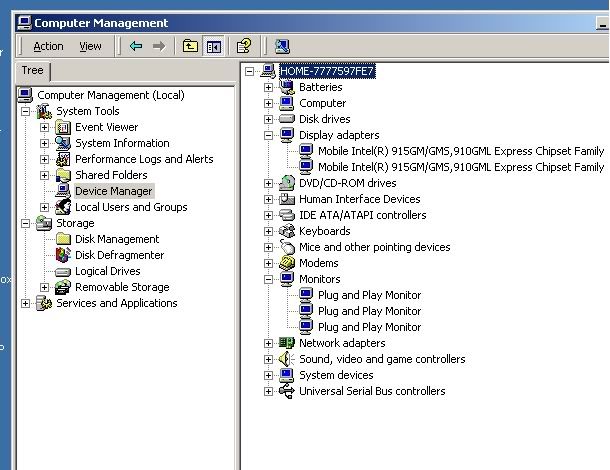Expand the Keyboards category
610x470 pixels.
[268, 231]
